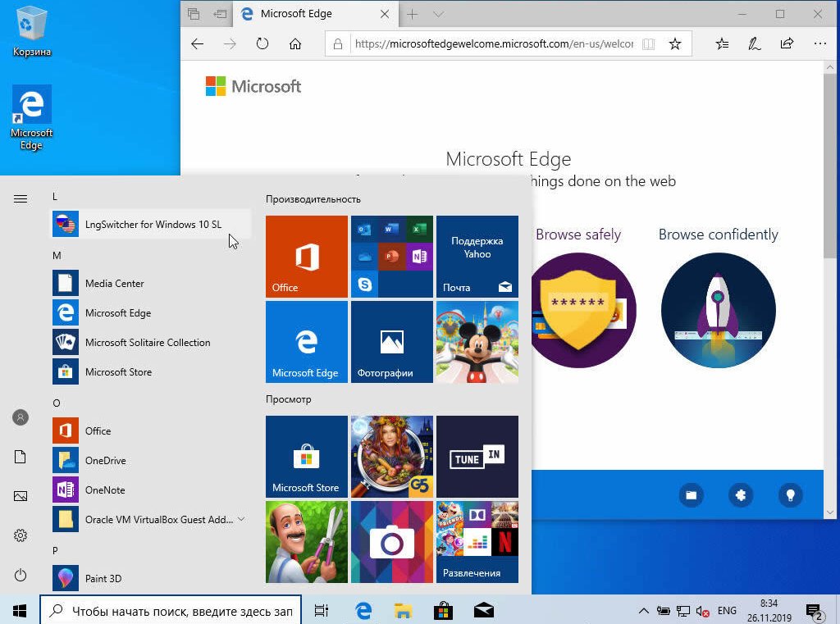This screenshot has width=840, height=624.
Task: Open the Gardenscapes gardener game tile
Action: (307, 541)
